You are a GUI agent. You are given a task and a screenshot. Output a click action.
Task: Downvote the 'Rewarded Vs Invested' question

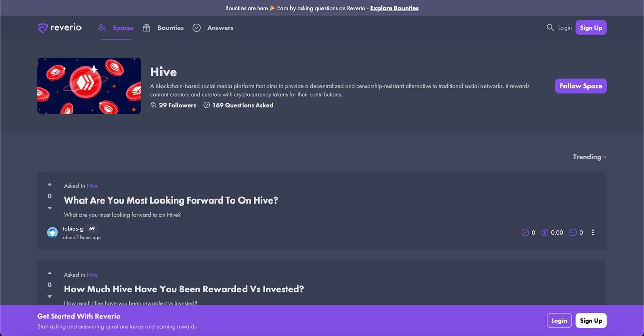(x=50, y=296)
